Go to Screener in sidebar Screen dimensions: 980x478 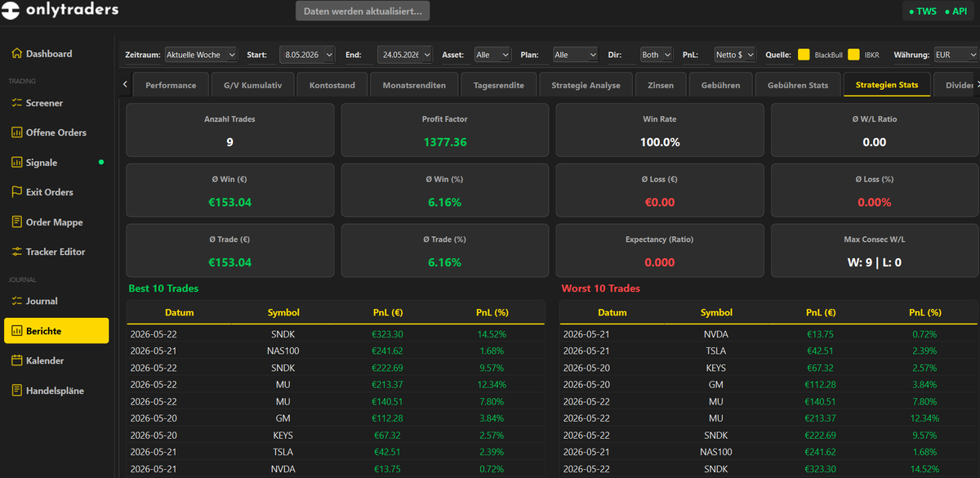pos(56,103)
